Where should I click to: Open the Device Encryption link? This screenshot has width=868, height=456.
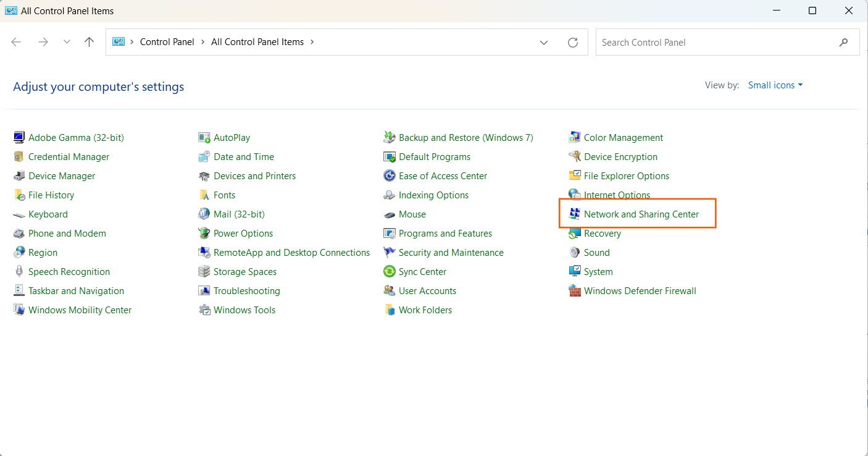point(620,156)
